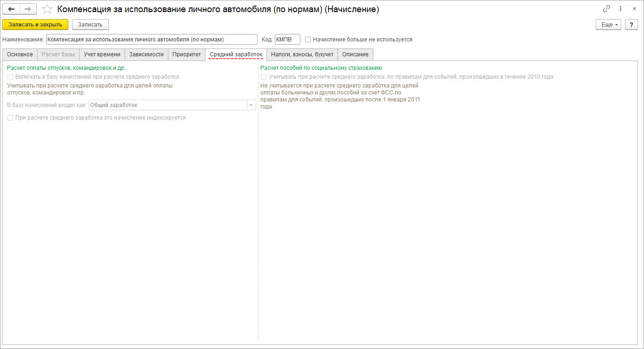Go back with the left arrow button

tap(11, 9)
